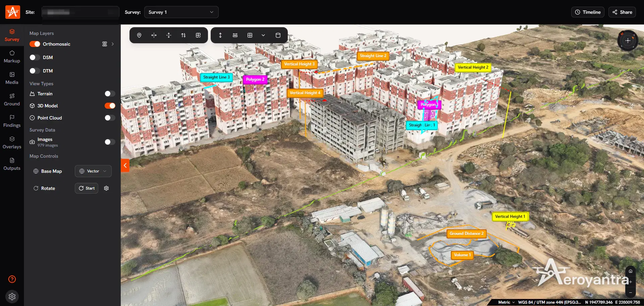The image size is (644, 306).
Task: Enable the DTM layer toggle
Action: tap(35, 71)
